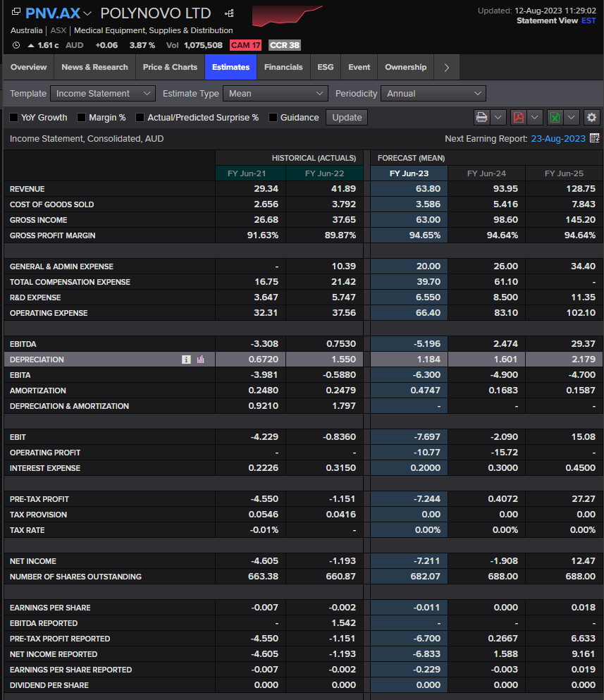Click the GROSS PROFIT MARGIN row label
The image size is (604, 700).
(x=53, y=235)
